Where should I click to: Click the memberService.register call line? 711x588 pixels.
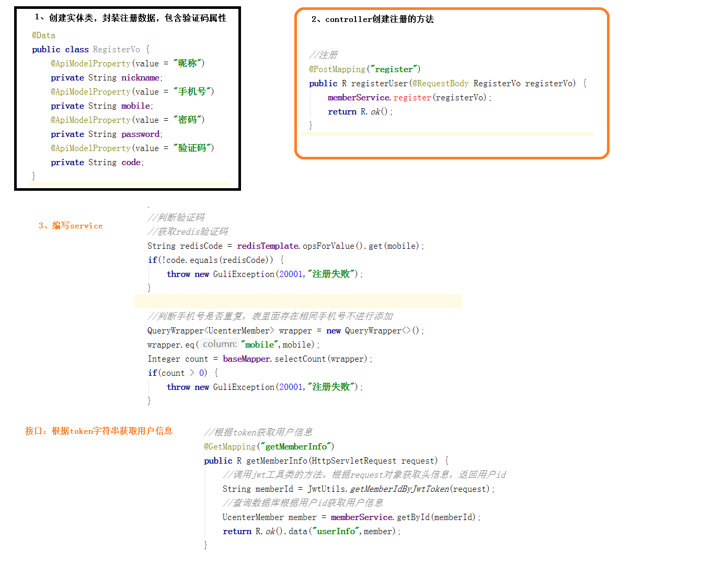point(410,98)
